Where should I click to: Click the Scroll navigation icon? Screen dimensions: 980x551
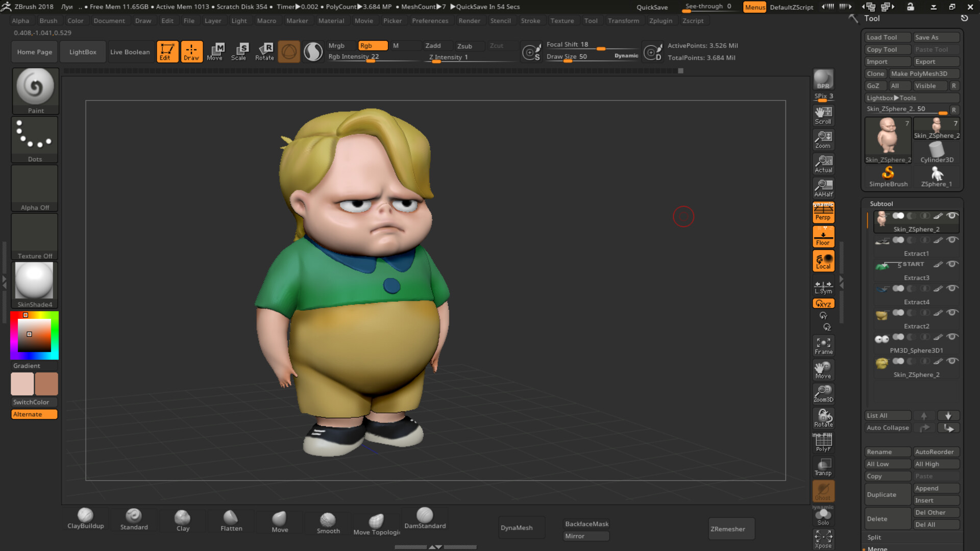(x=823, y=115)
